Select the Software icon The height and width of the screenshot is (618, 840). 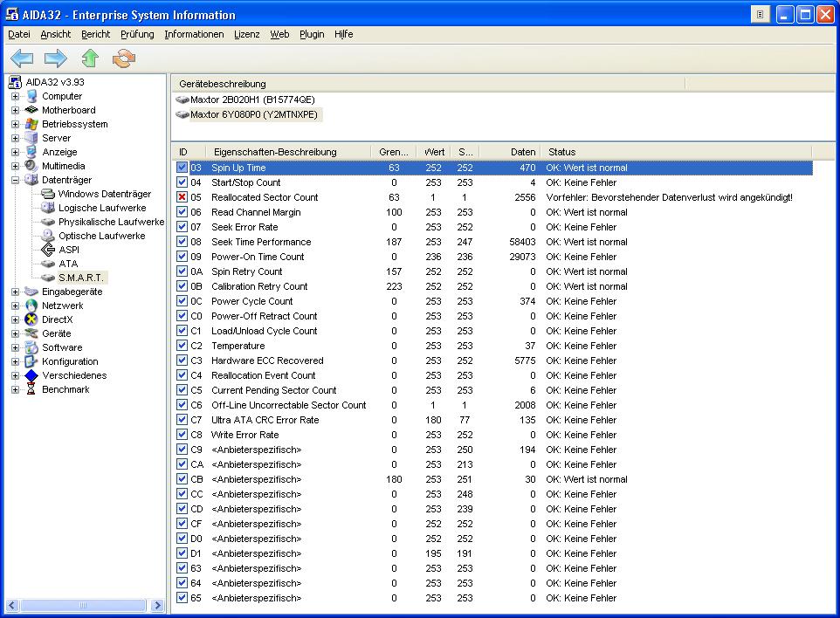31,347
